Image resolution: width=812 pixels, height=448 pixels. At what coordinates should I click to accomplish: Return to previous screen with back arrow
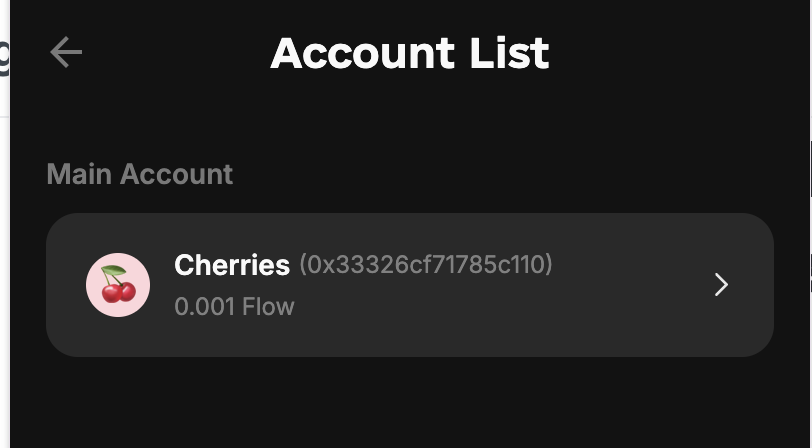tap(66, 52)
